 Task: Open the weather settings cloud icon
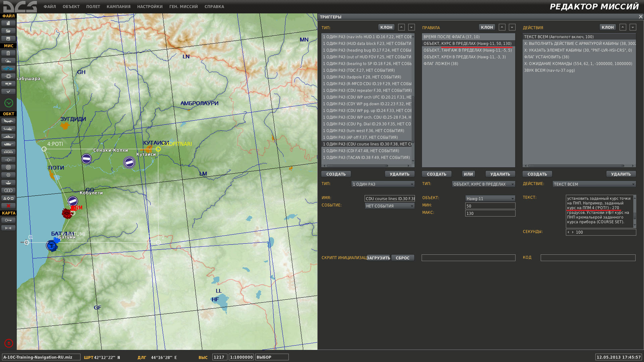[x=8, y=61]
